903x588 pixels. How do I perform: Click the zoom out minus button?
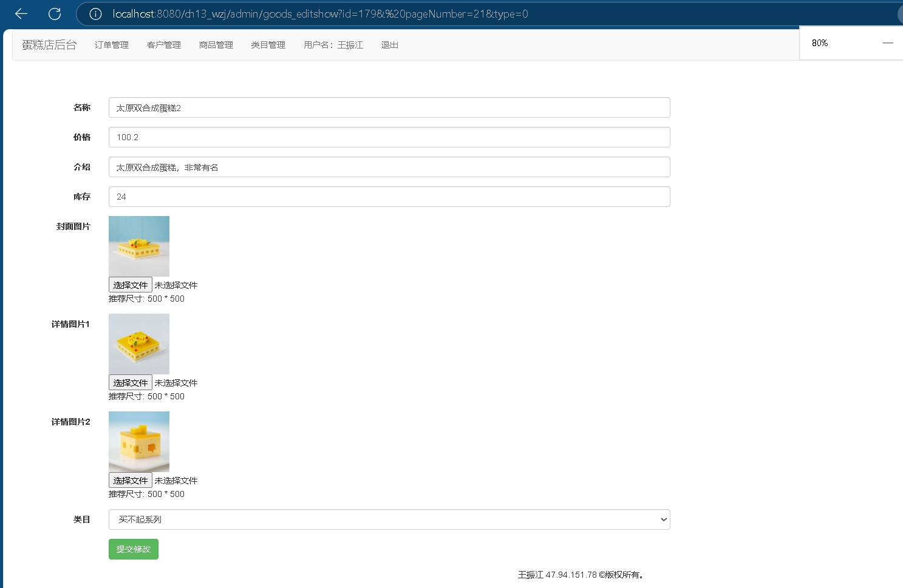point(887,43)
